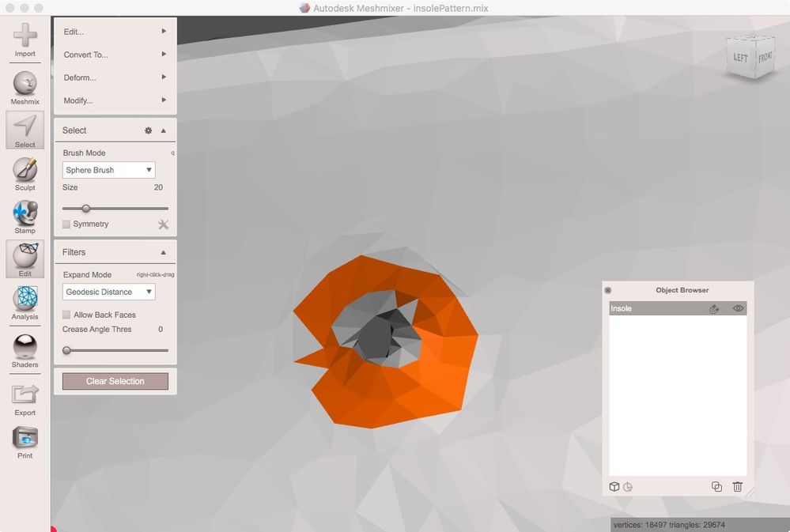Delete object with trash icon

[x=738, y=487]
